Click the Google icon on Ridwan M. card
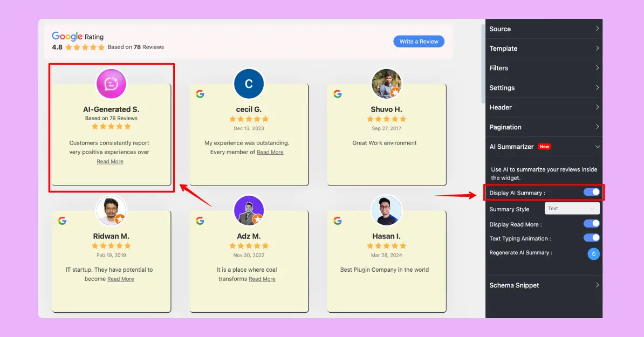The width and height of the screenshot is (644, 337). tap(63, 221)
